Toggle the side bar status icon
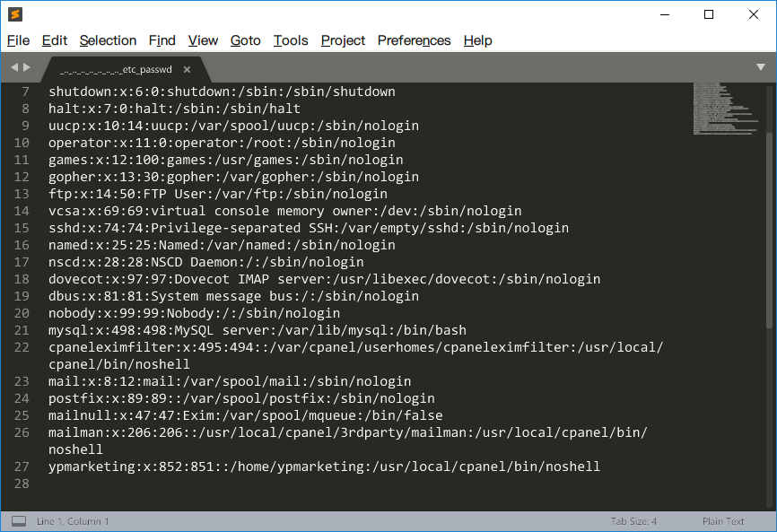777x532 pixels. [19, 521]
